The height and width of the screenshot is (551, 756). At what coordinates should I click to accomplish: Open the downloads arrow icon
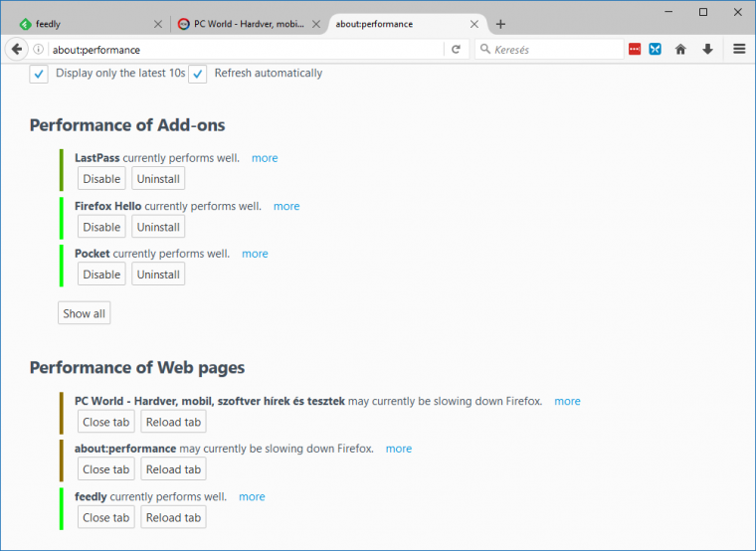click(x=707, y=49)
